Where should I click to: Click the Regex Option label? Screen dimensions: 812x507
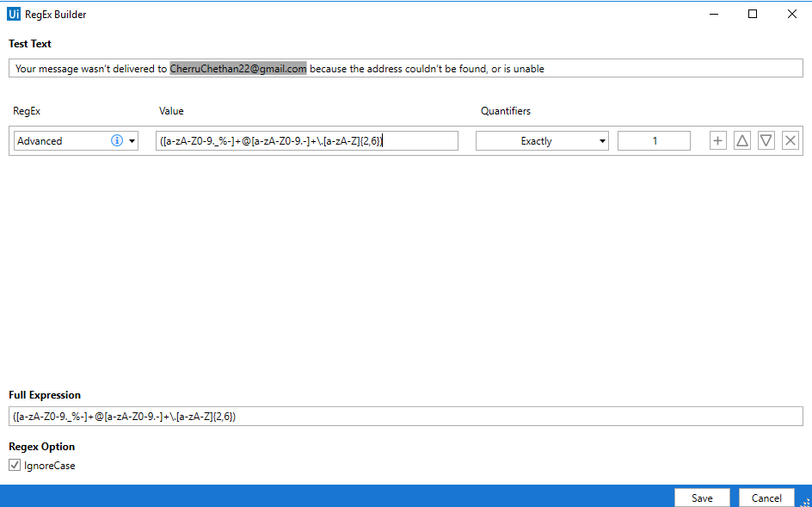click(42, 447)
